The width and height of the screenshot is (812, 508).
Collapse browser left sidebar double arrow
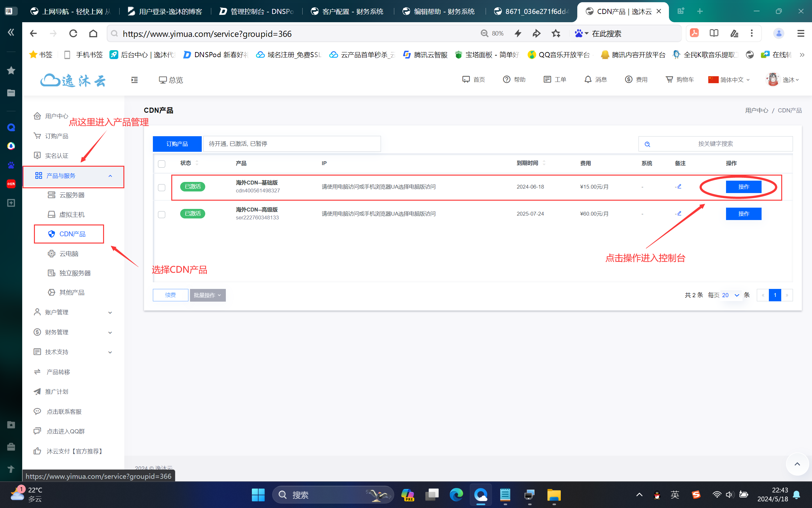coord(11,32)
